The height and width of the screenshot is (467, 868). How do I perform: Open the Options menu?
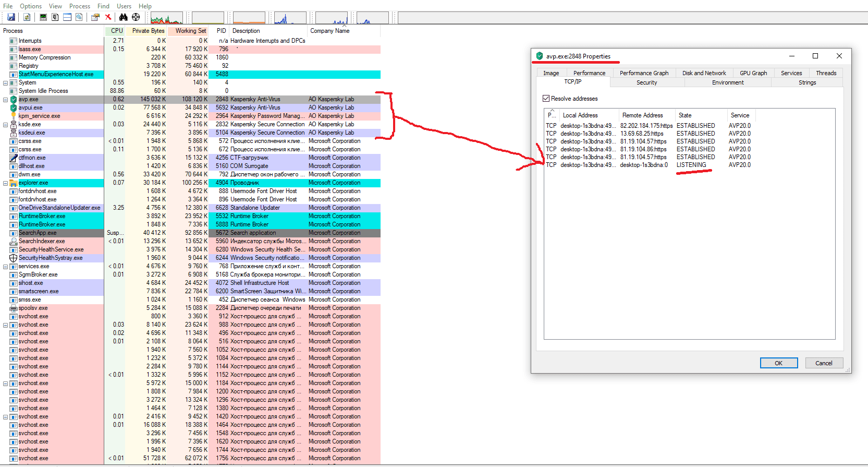pyautogui.click(x=31, y=6)
